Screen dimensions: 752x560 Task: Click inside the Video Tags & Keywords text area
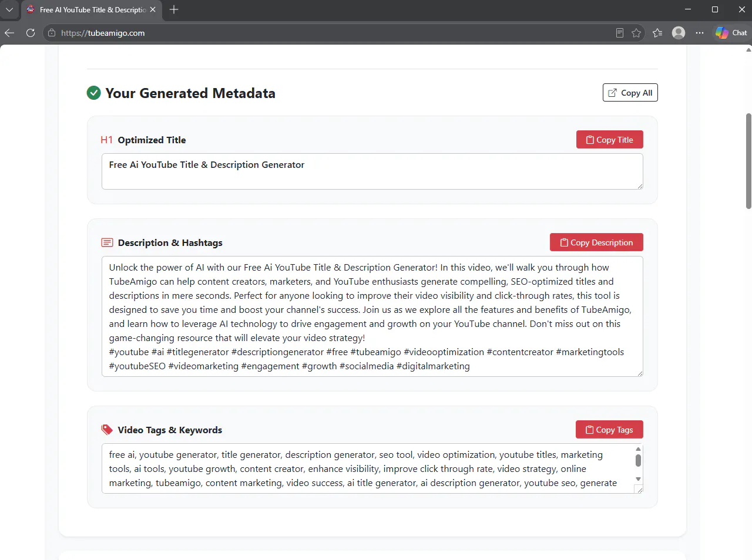(372, 468)
